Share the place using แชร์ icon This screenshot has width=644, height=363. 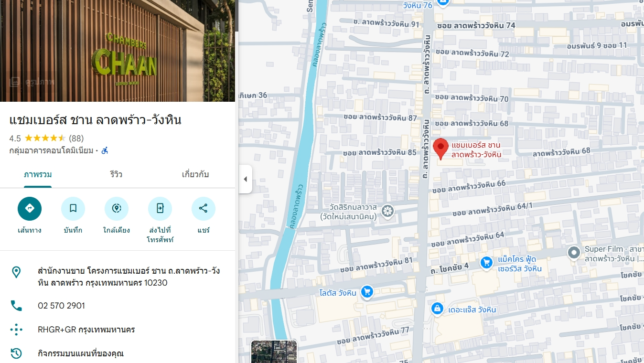[204, 209]
